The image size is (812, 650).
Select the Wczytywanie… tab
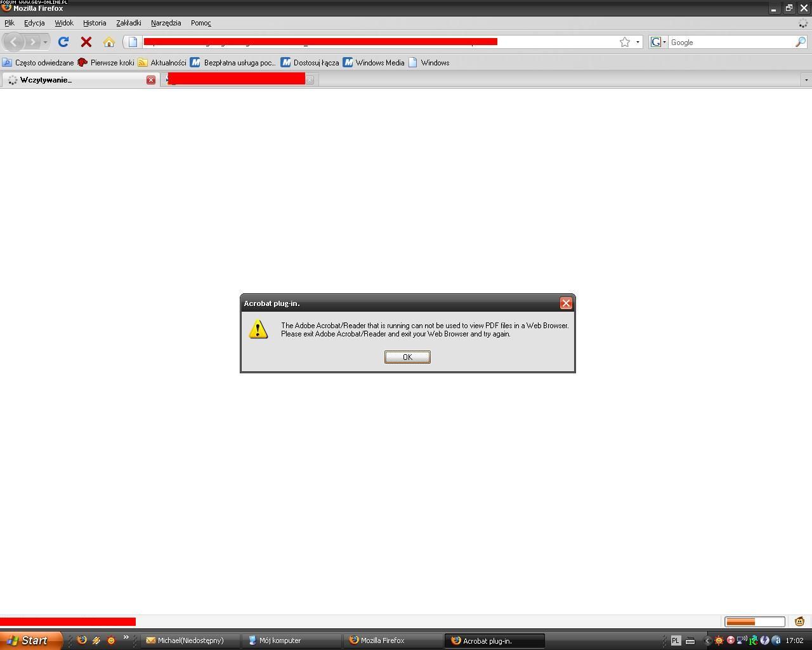(x=79, y=80)
